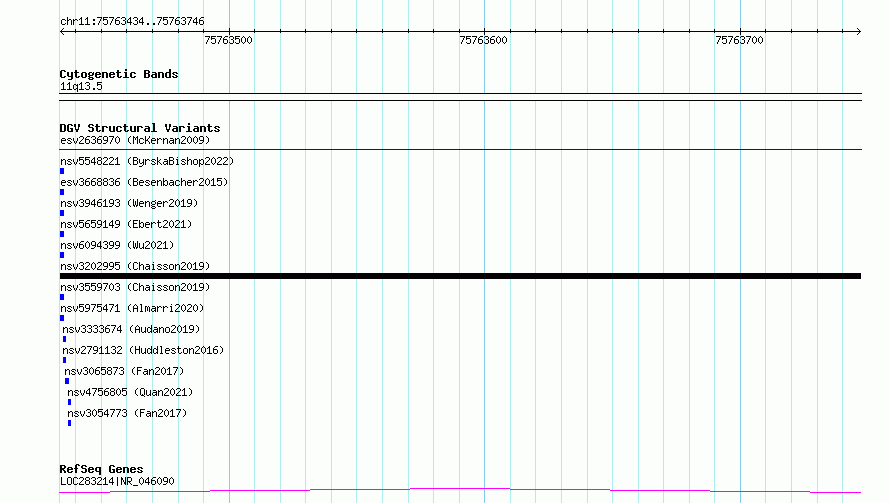The image size is (890, 503).
Task: Click the magenta LOC283214 gene line
Action: tap(460, 491)
